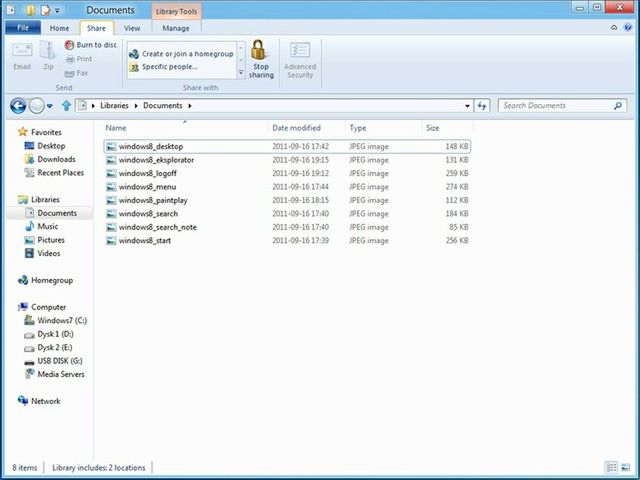
Task: Click the Refresh button beside address bar
Action: (x=482, y=106)
